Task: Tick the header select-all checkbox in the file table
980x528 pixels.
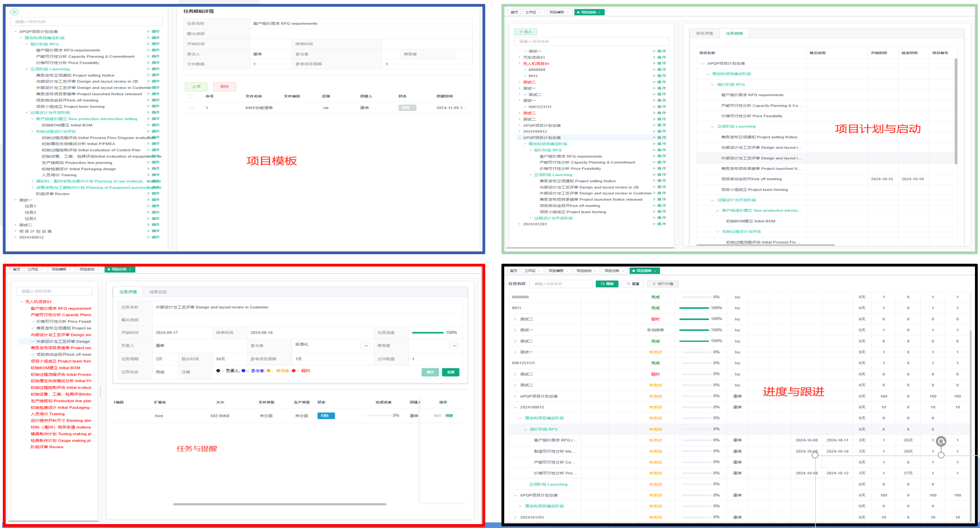Action: [190, 96]
